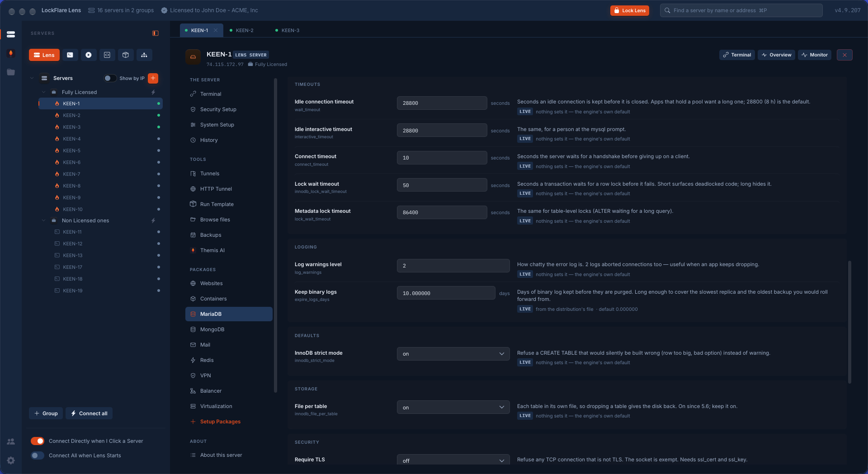Switch to KEEN-3 tab

tap(291, 30)
